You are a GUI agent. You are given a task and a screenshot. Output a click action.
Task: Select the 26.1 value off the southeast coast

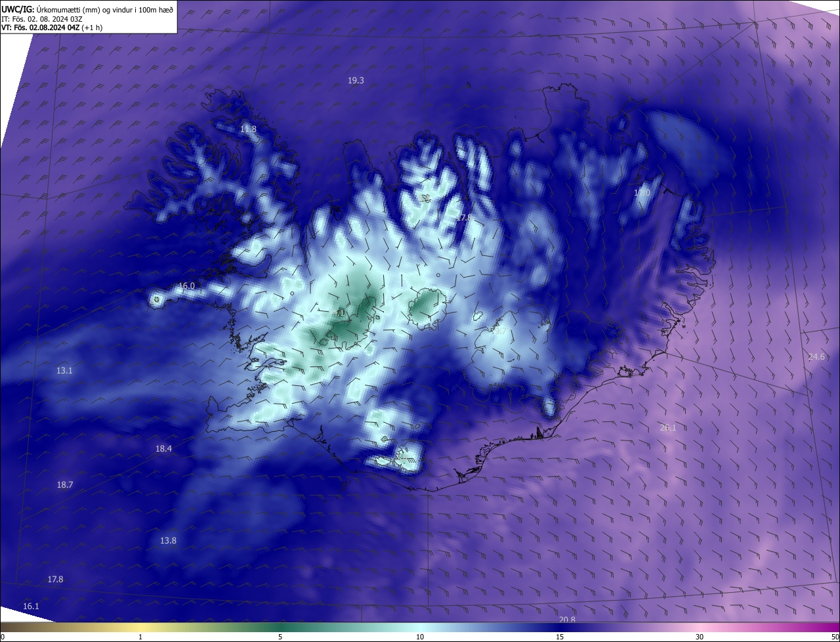click(667, 427)
